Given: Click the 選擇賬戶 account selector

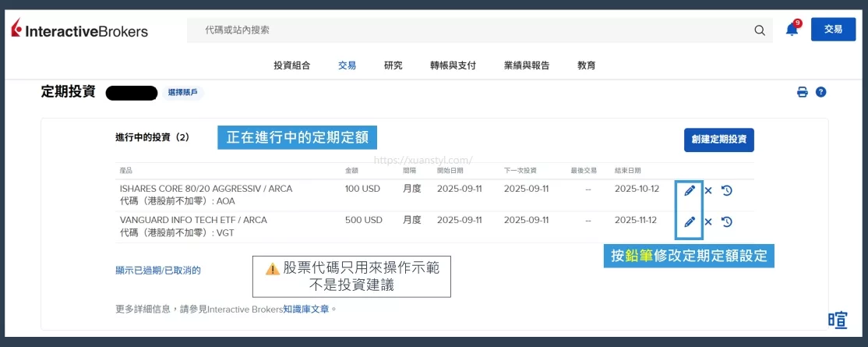Looking at the screenshot, I should (x=182, y=93).
